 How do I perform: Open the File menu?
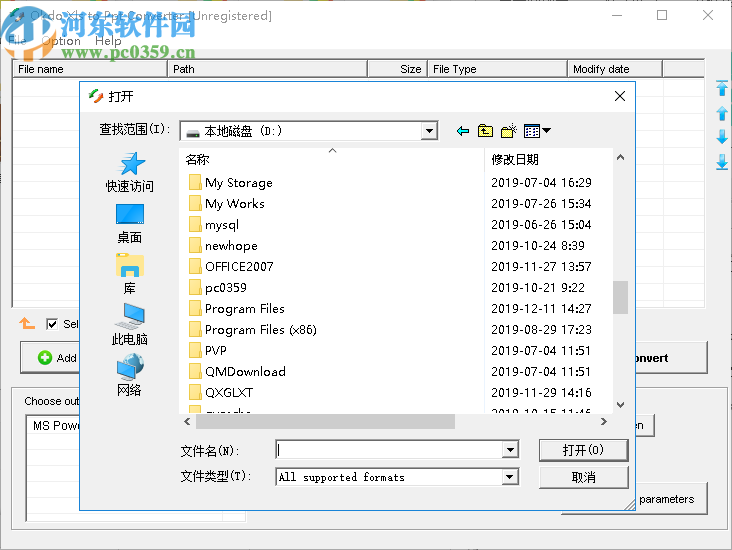coord(17,41)
